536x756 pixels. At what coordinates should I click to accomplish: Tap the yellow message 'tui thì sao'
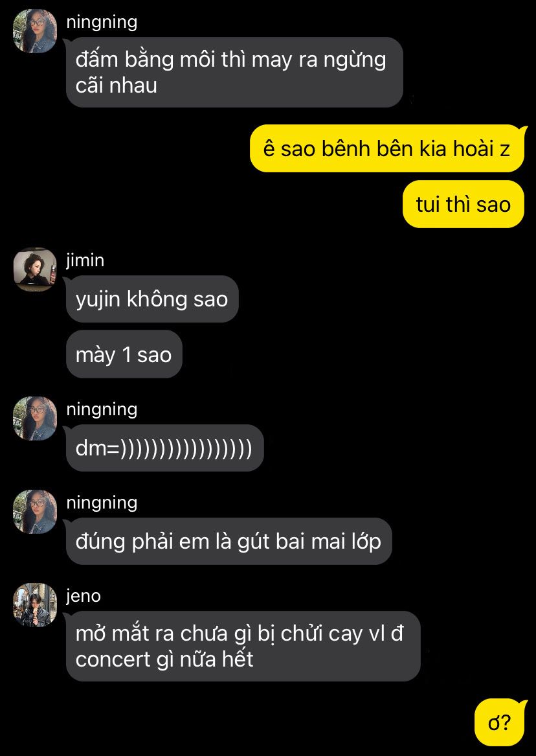point(463,205)
